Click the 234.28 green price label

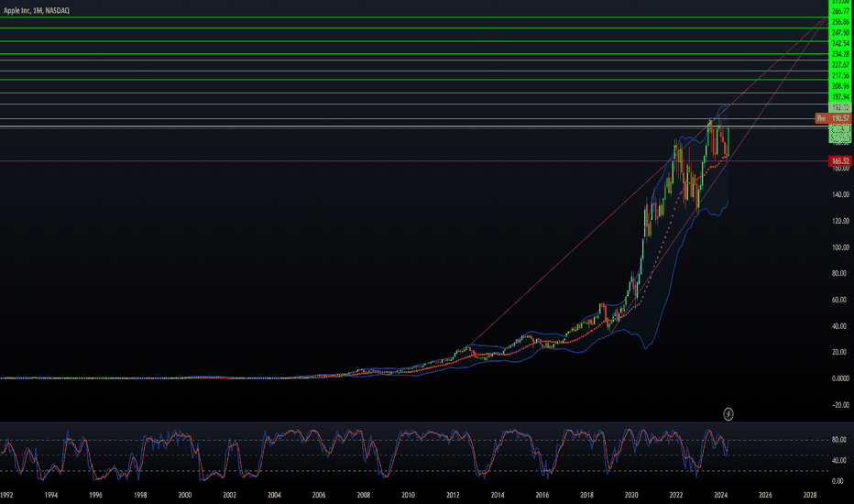click(x=840, y=54)
